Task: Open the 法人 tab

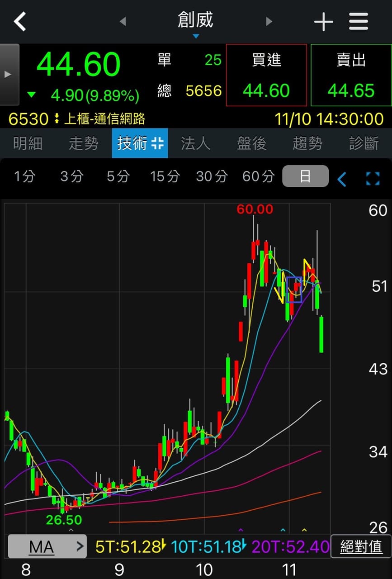Action: pos(196,143)
